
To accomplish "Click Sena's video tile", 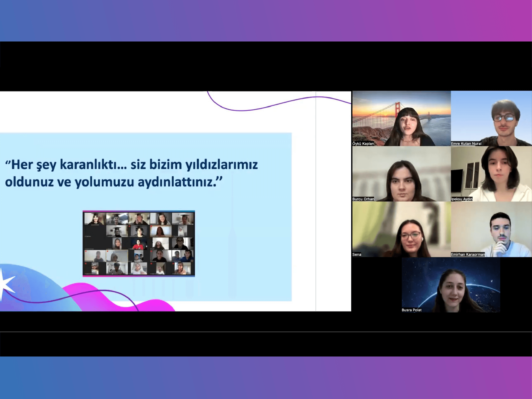I will (x=401, y=229).
